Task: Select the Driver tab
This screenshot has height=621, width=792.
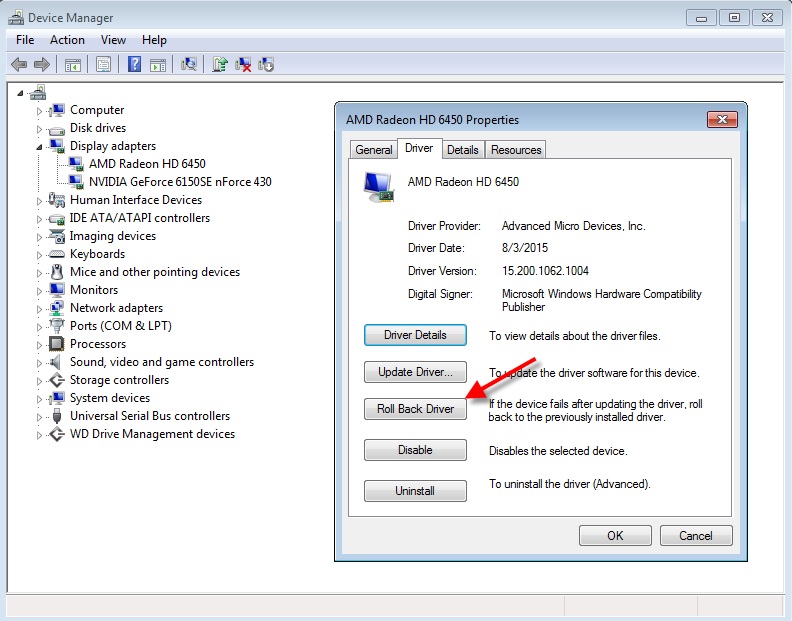Action: 419,148
